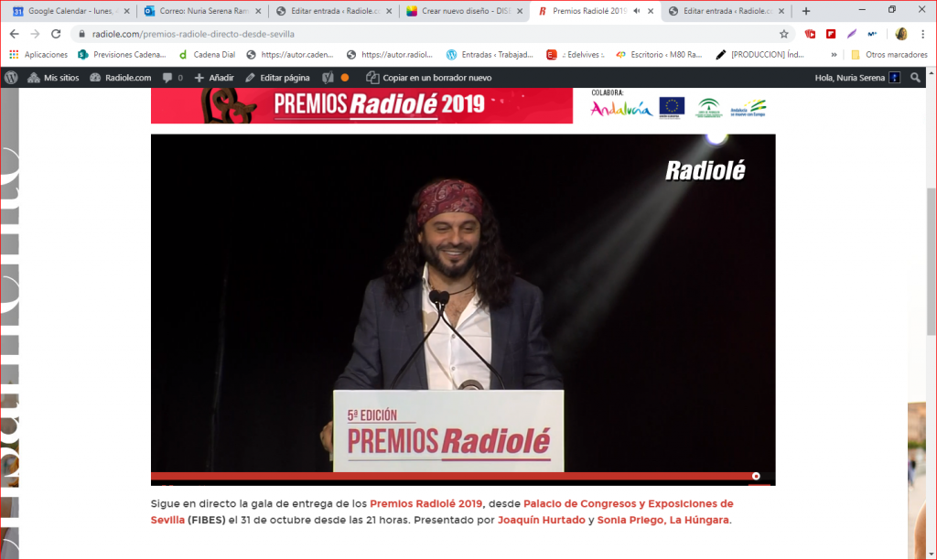937x560 pixels.
Task: Click the admin bar search magnifier icon
Action: (915, 78)
